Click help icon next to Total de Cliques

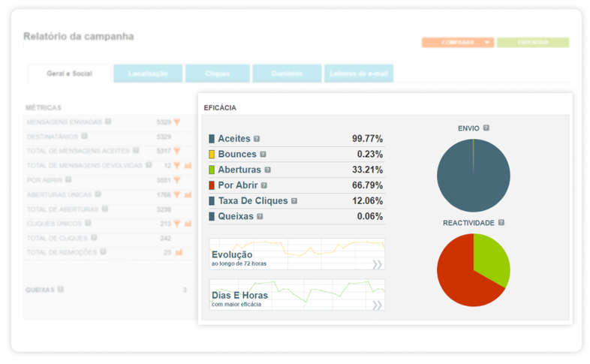click(x=94, y=238)
